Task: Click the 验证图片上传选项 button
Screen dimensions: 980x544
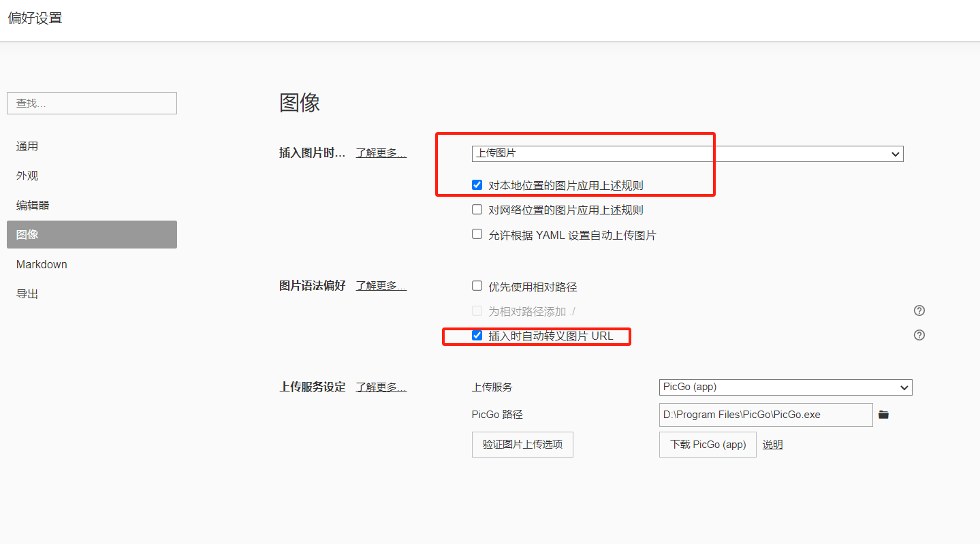Action: tap(522, 445)
